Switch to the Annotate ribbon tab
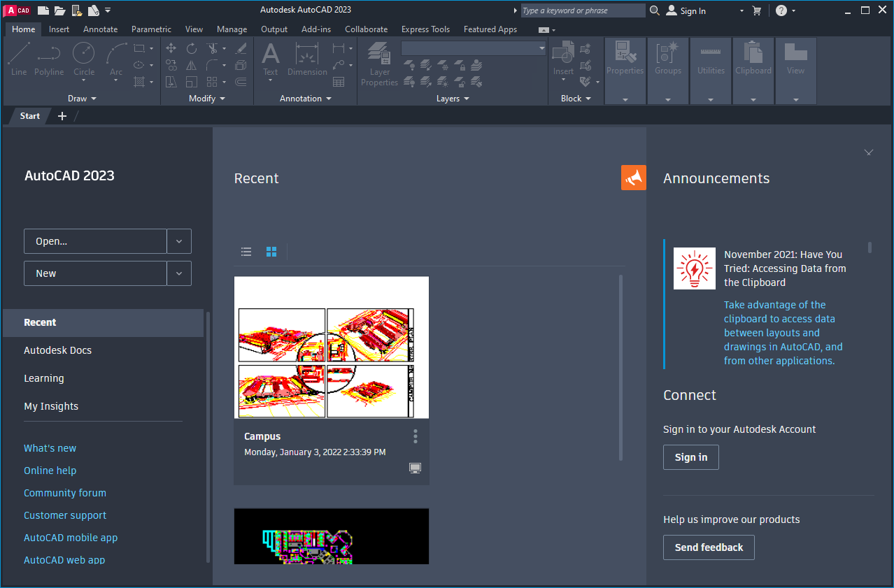 100,29
